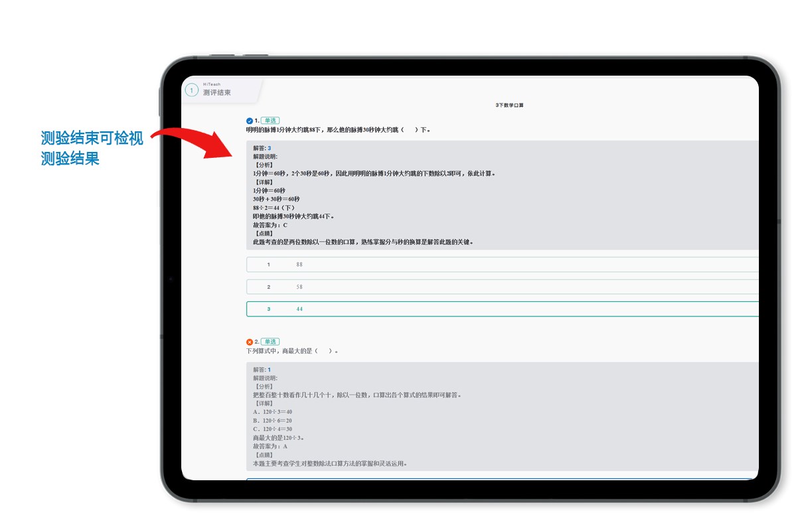This screenshot has height=532, width=808.
Task: Click the 解答: 1 answer line
Action: point(262,369)
